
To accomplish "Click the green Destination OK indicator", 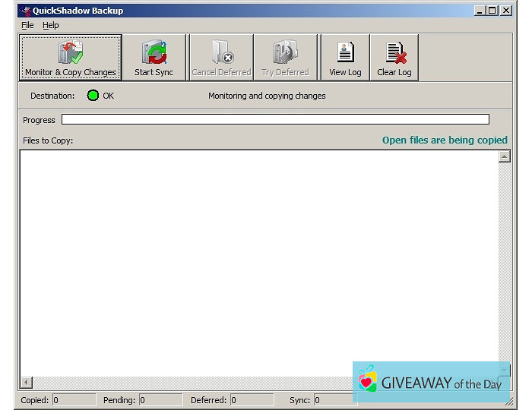I will coord(93,96).
